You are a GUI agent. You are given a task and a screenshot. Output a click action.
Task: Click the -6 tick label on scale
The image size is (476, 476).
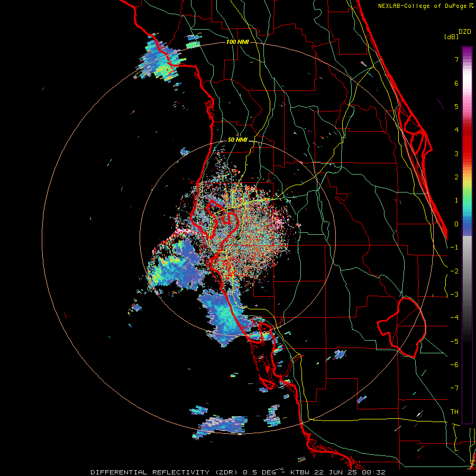[454, 365]
